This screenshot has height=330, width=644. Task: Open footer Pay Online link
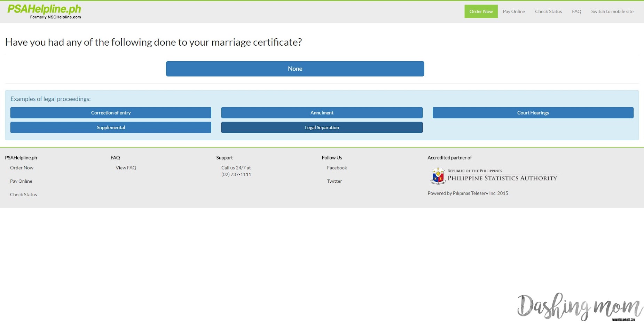21,181
